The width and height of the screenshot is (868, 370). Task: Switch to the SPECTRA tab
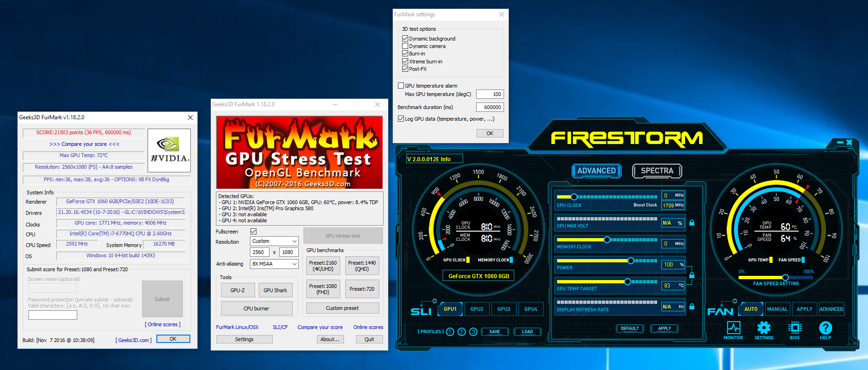(657, 171)
